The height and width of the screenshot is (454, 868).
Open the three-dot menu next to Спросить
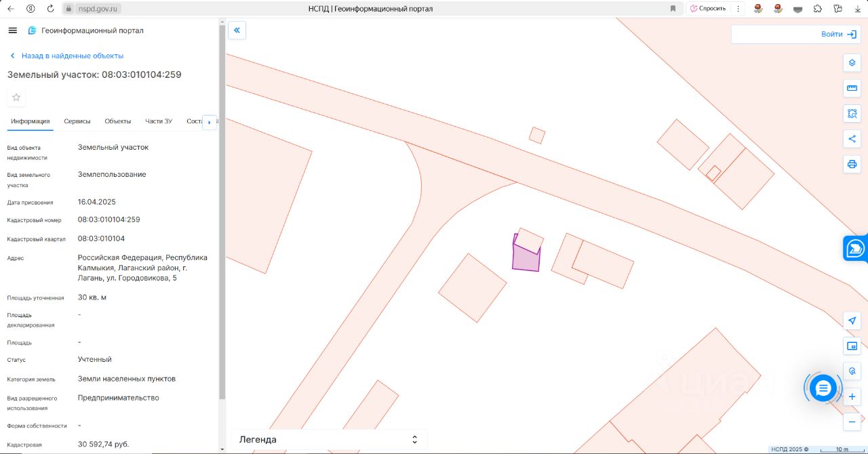pyautogui.click(x=738, y=9)
